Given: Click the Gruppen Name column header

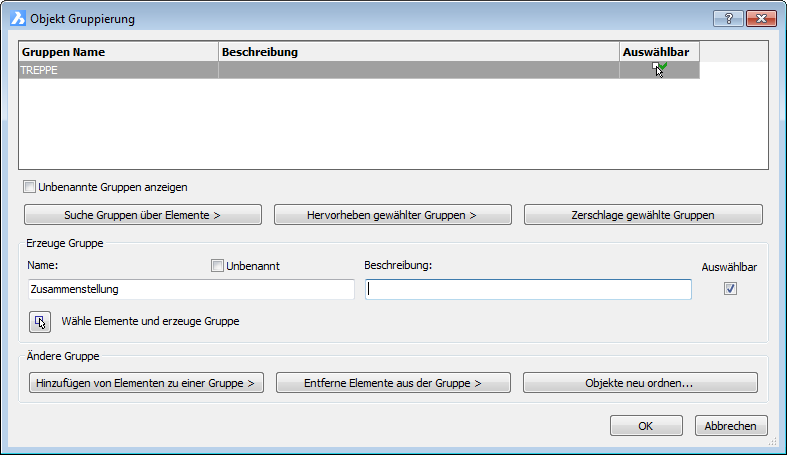Looking at the screenshot, I should click(x=118, y=51).
